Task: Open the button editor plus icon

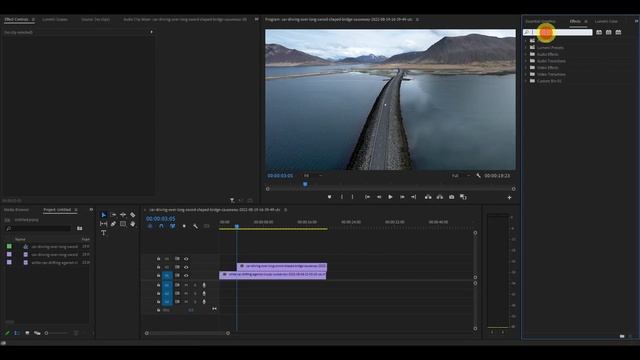Action: [x=509, y=198]
